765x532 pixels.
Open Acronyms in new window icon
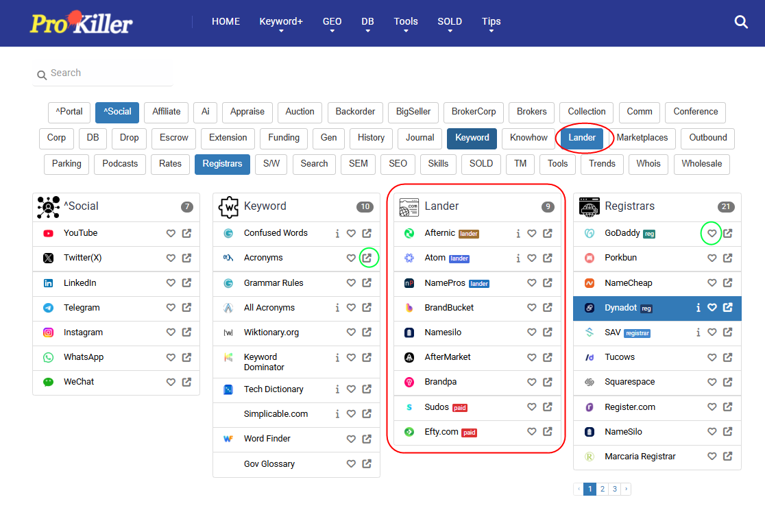tap(367, 258)
